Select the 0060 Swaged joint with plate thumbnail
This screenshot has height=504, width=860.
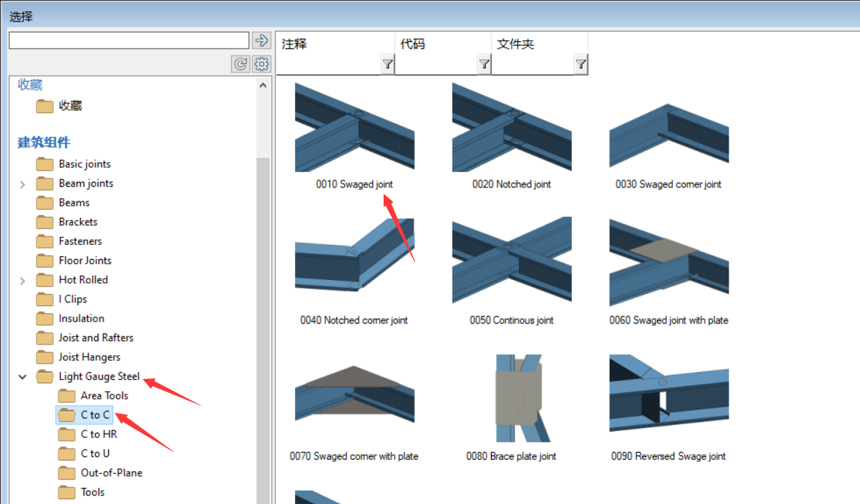[669, 263]
